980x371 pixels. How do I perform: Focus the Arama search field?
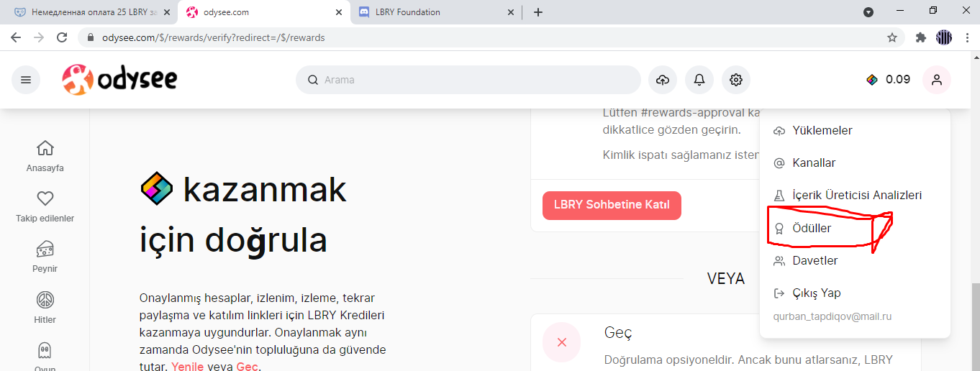(x=468, y=80)
